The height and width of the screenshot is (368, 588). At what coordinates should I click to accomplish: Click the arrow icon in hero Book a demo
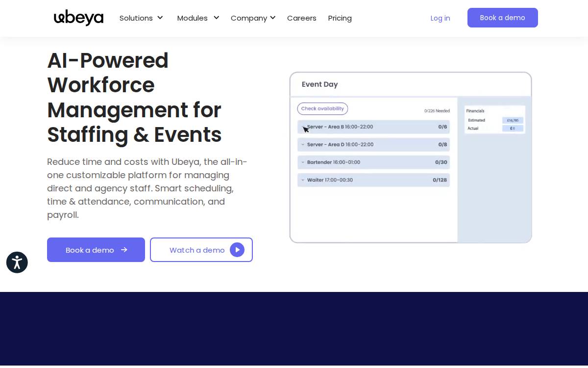124,250
